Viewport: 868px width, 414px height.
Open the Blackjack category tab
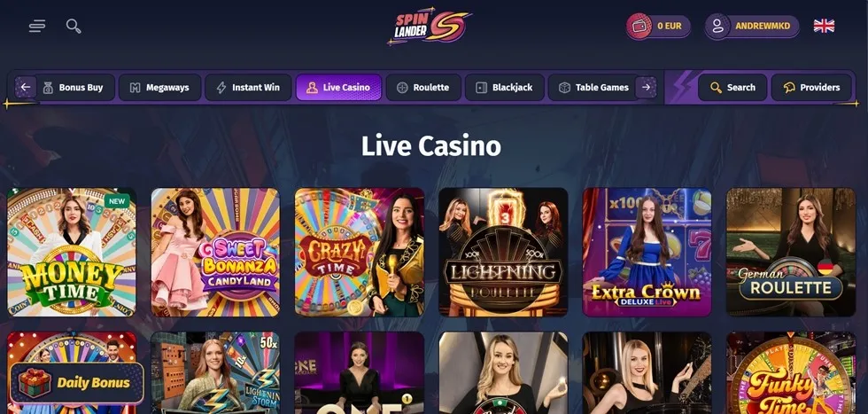pos(505,88)
